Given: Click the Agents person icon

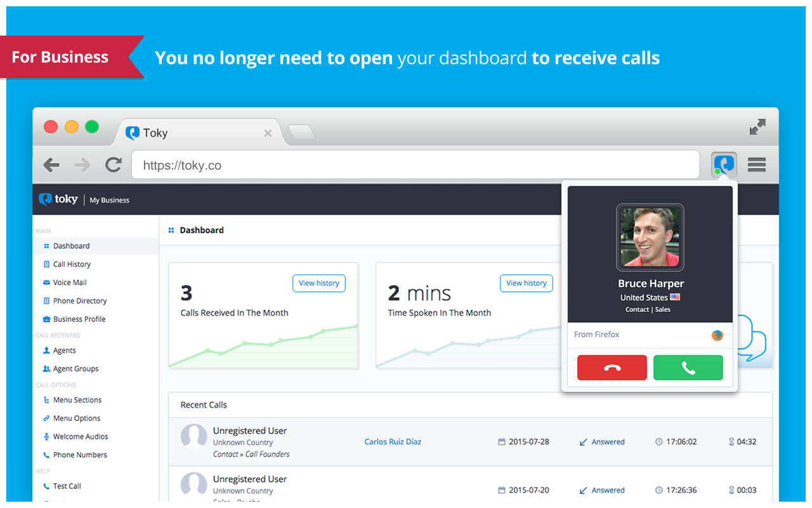Looking at the screenshot, I should (46, 351).
